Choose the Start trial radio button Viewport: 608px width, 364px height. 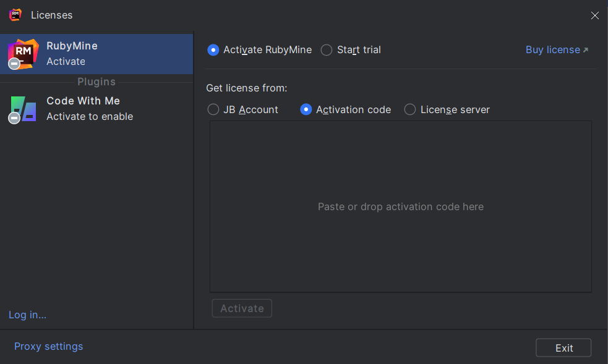(327, 50)
